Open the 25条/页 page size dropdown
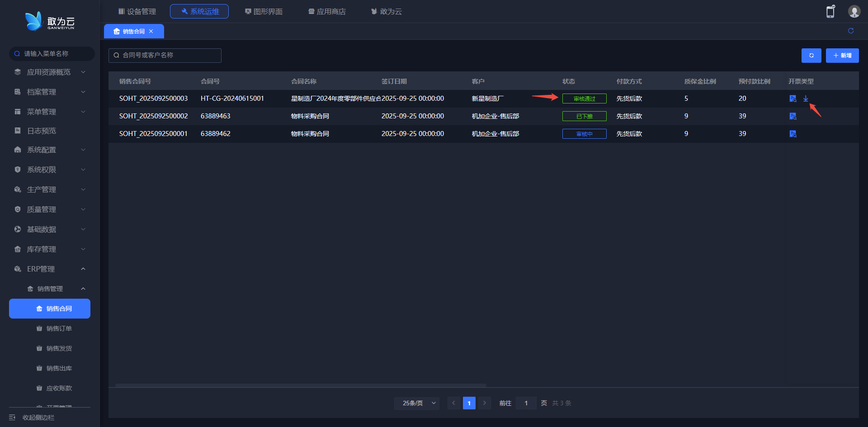 coord(416,403)
